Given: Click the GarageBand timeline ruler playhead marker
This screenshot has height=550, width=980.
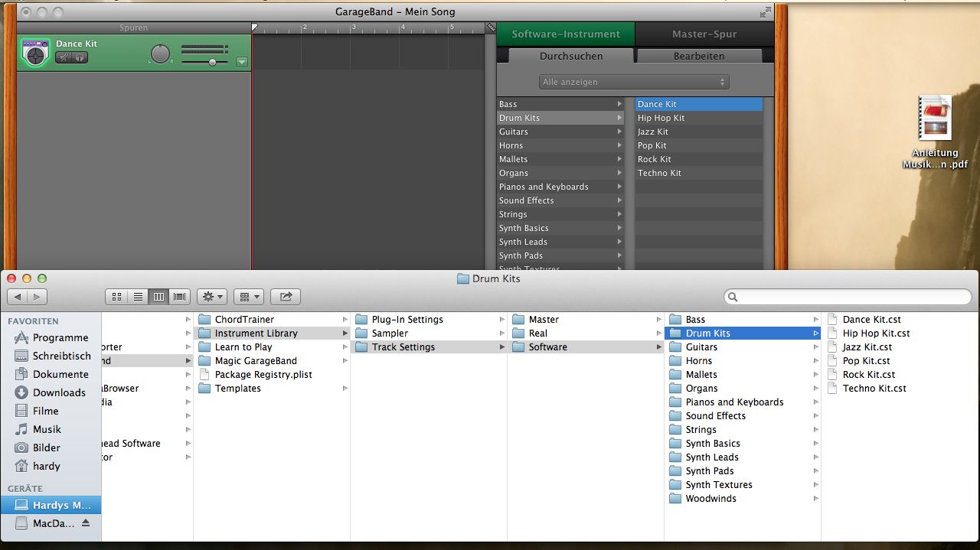Looking at the screenshot, I should point(255,28).
